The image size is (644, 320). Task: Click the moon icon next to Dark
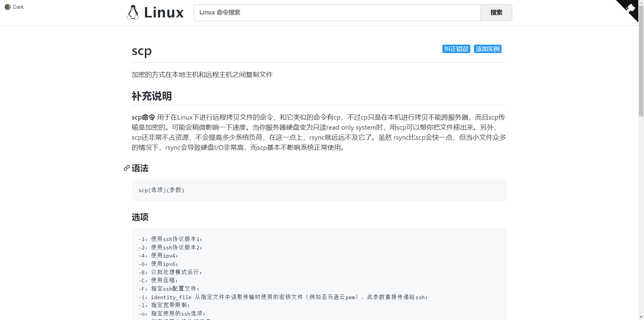pyautogui.click(x=7, y=7)
